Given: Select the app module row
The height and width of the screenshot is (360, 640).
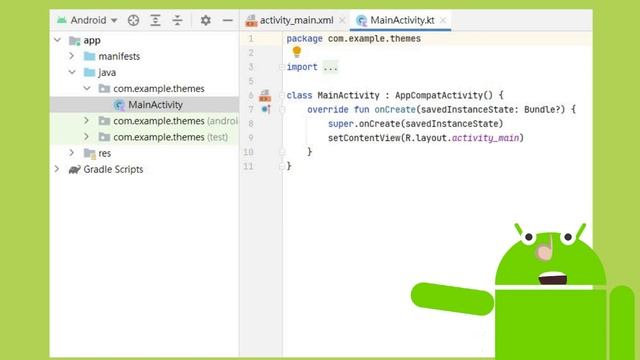Looking at the screenshot, I should click(144, 40).
